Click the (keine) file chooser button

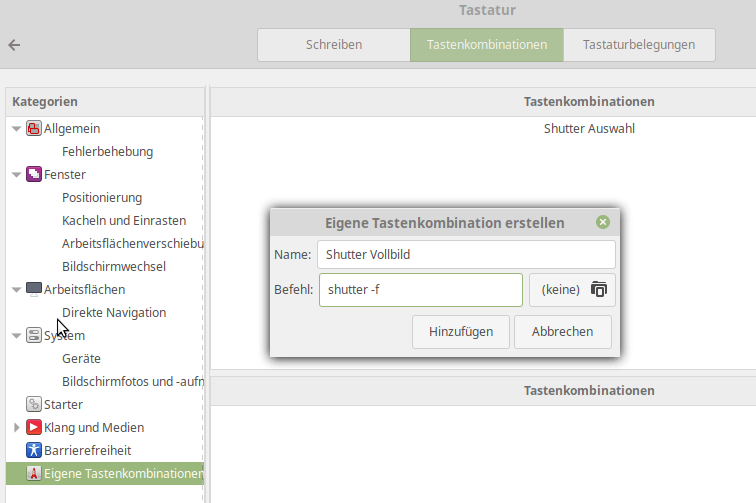(x=572, y=290)
